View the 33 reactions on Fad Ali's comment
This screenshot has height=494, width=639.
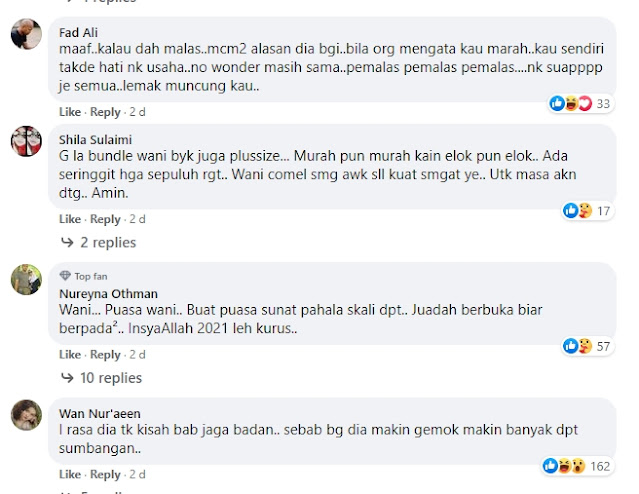pyautogui.click(x=581, y=104)
